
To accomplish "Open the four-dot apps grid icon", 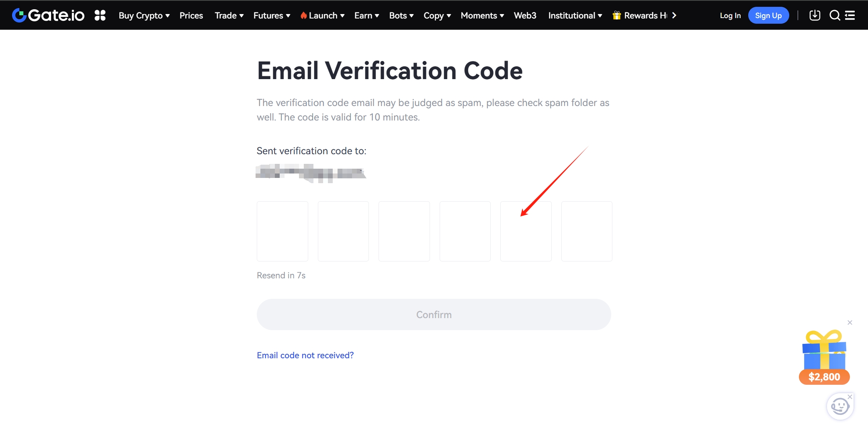I will (x=100, y=15).
